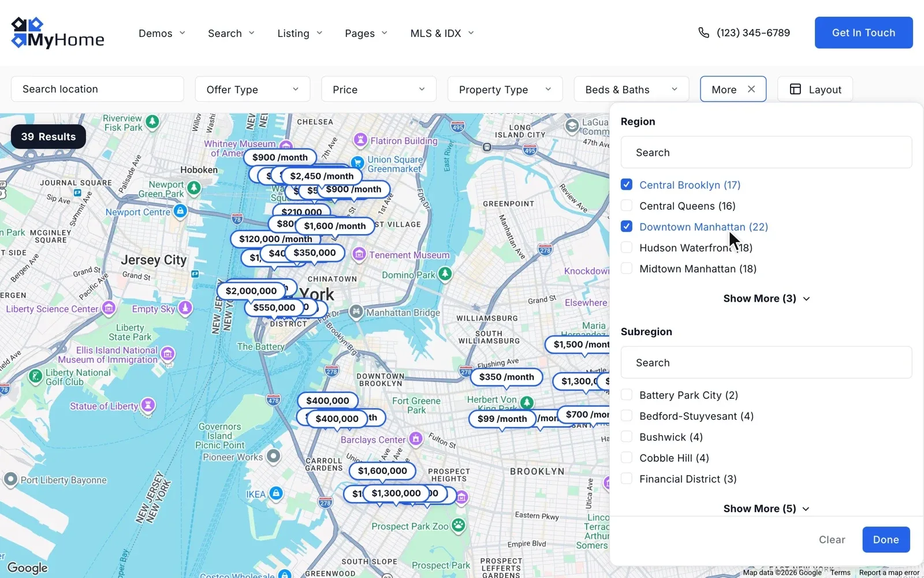Open the MLS & IDX menu
The height and width of the screenshot is (578, 924).
[442, 33]
